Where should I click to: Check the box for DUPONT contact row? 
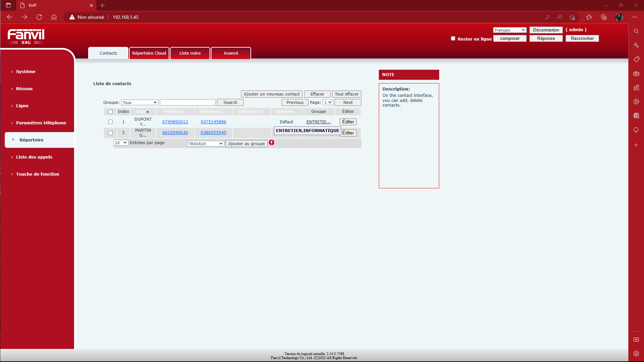click(x=110, y=122)
